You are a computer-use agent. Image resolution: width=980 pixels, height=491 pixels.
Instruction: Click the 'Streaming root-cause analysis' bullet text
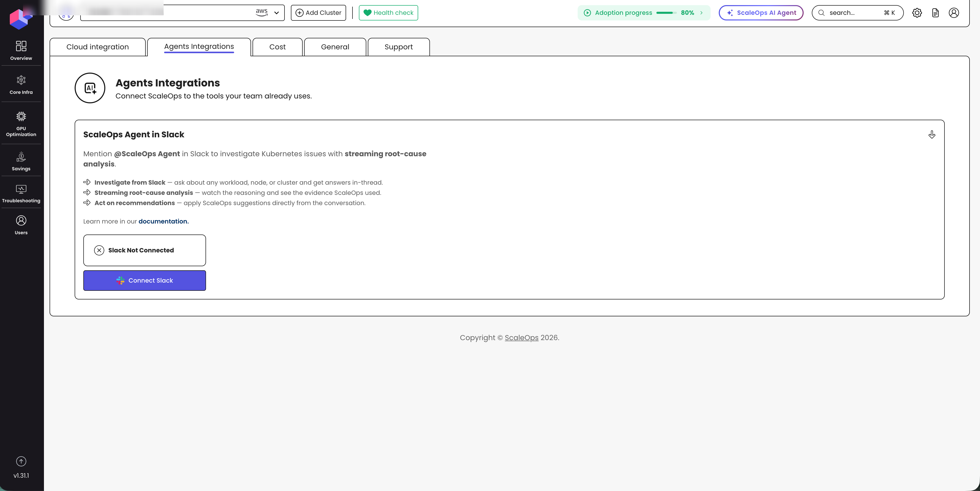[143, 193]
